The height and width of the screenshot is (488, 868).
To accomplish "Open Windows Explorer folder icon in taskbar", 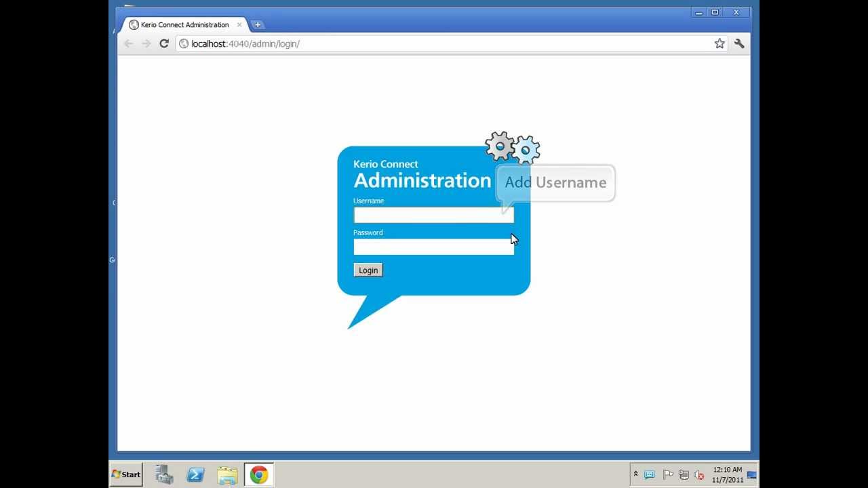I will 227,474.
